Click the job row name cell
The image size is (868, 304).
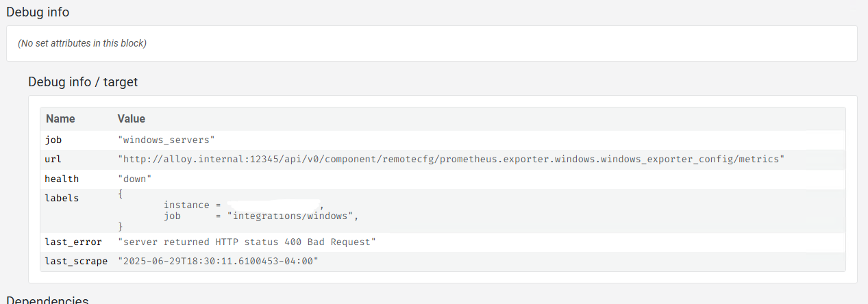tap(53, 140)
